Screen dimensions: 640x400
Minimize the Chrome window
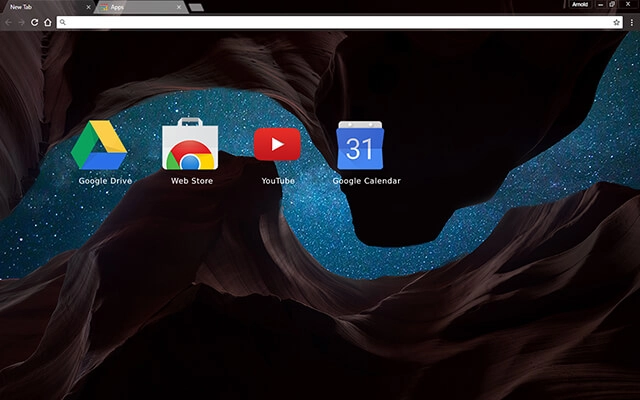[x=600, y=4]
